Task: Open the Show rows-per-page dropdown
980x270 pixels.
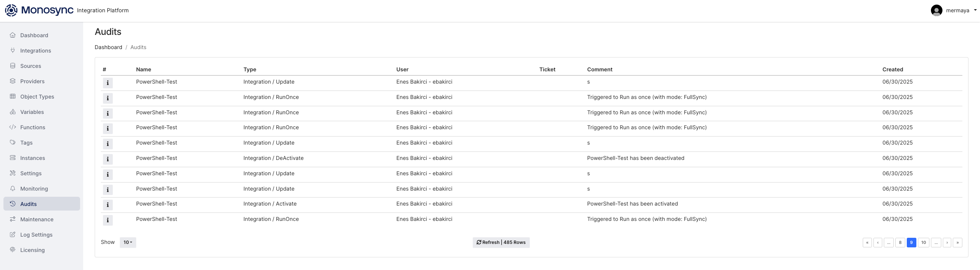Action: 128,242
